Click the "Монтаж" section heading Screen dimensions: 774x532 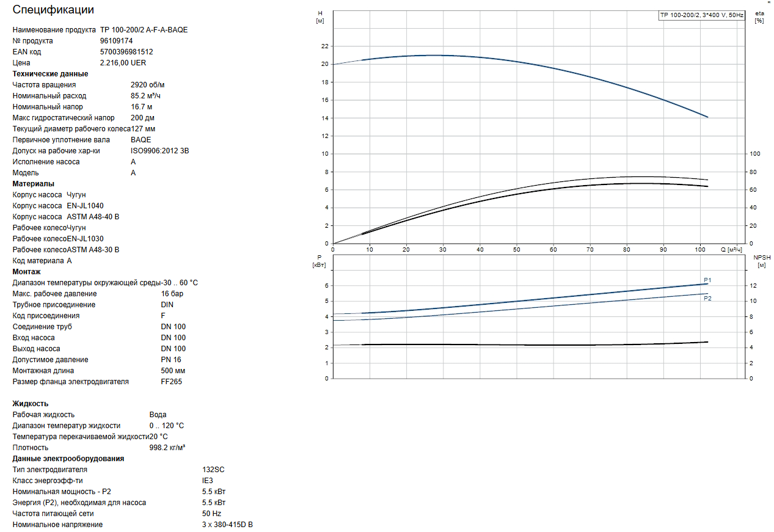click(x=27, y=272)
